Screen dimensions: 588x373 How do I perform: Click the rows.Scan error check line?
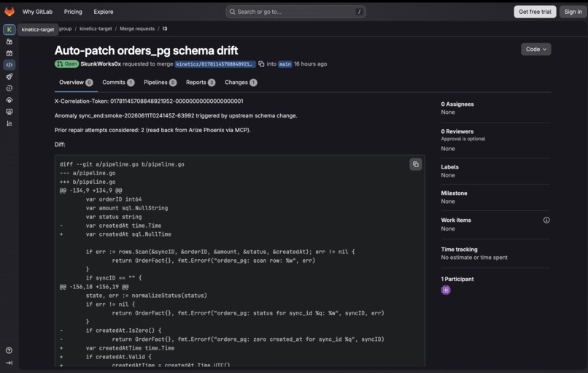[220, 252]
